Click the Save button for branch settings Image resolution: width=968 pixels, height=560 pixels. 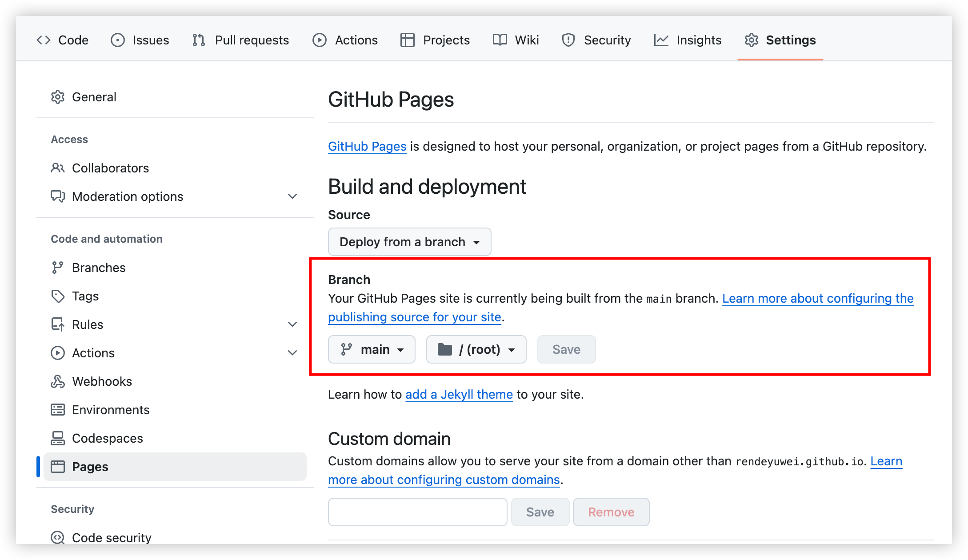coord(567,349)
